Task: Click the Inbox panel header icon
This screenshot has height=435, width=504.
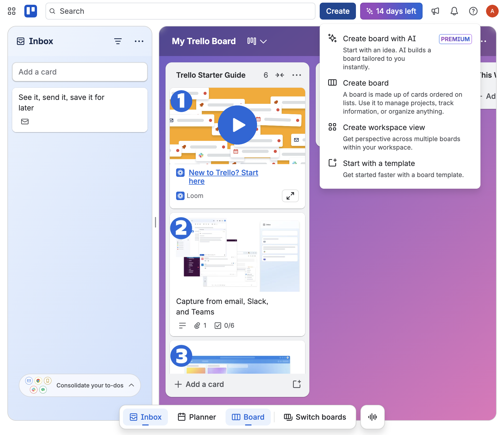Action: 21,41
